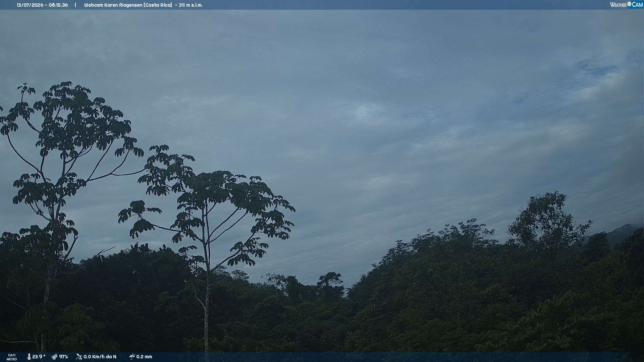Click the 23.9° temperature value
644x362 pixels.
click(39, 357)
